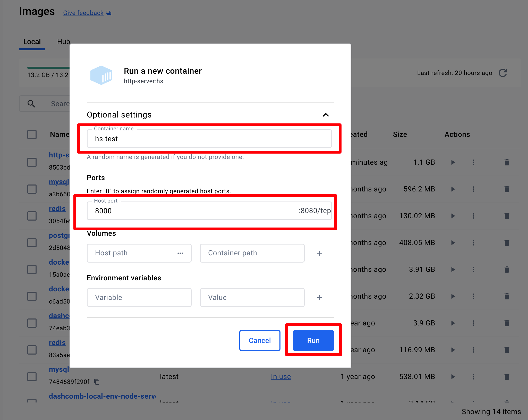
Task: Run the 3.91 GB image
Action: [x=453, y=270]
